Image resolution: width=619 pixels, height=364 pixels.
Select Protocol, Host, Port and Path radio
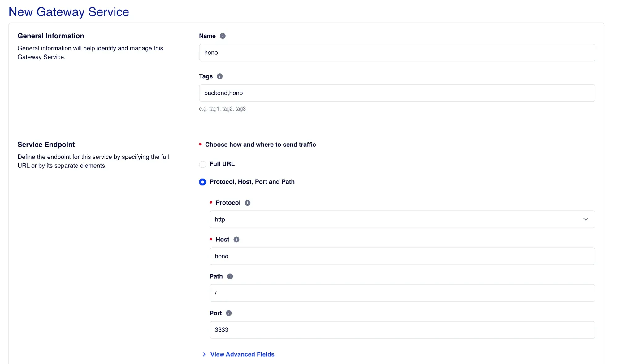coord(202,182)
